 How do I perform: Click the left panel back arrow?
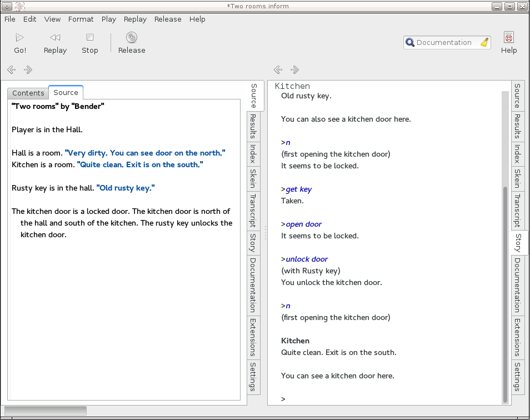11,70
